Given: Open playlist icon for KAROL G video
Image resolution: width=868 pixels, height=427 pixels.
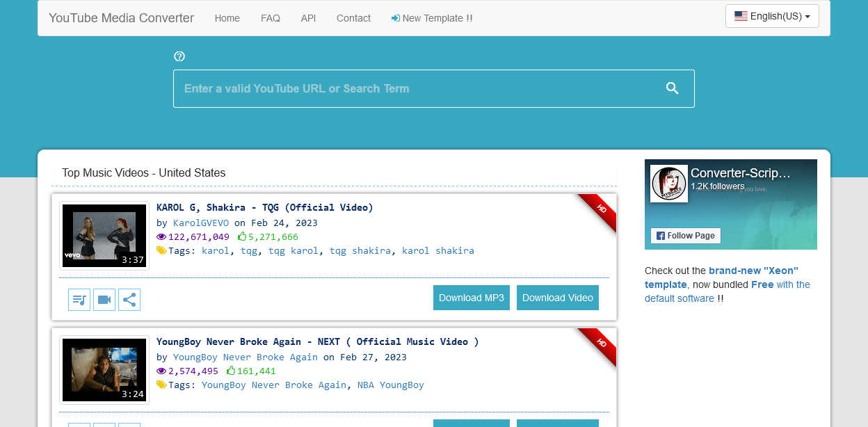Looking at the screenshot, I should tap(79, 300).
